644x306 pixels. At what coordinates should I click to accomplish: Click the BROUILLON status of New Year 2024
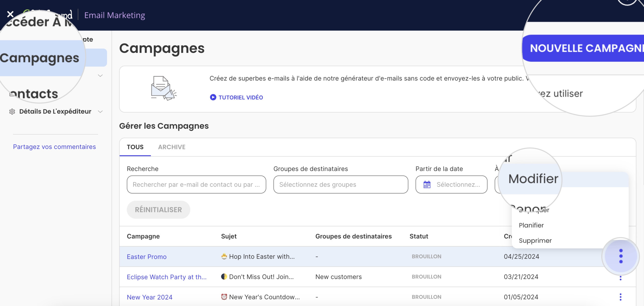(426, 297)
